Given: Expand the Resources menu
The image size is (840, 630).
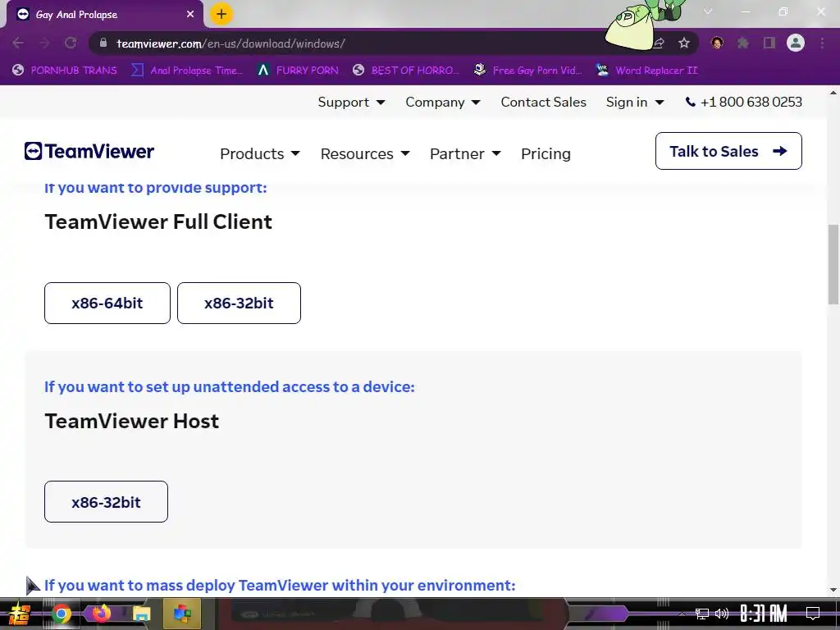Looking at the screenshot, I should point(365,153).
